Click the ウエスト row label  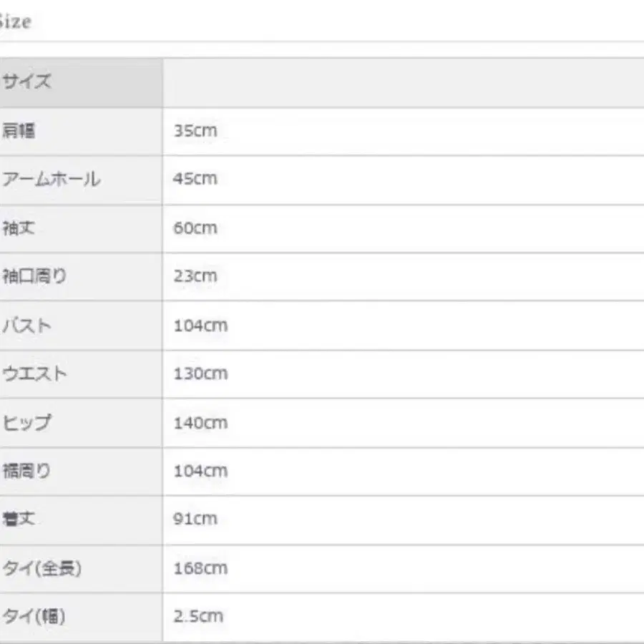[x=35, y=374]
